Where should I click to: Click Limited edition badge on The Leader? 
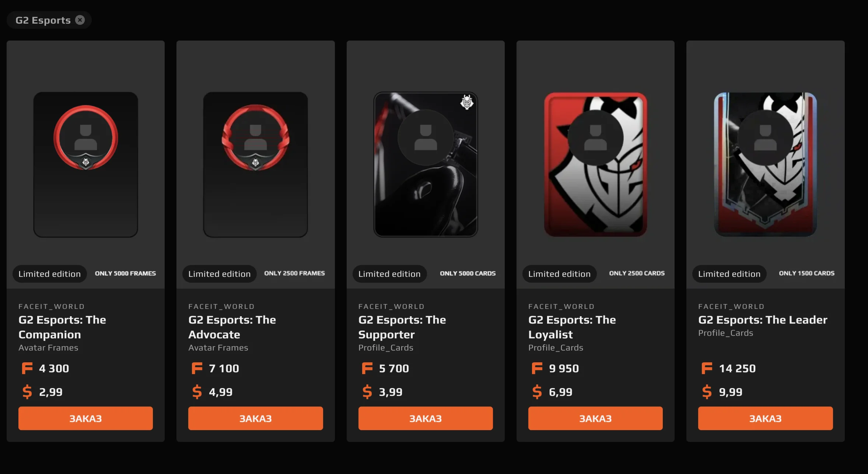[x=729, y=274]
